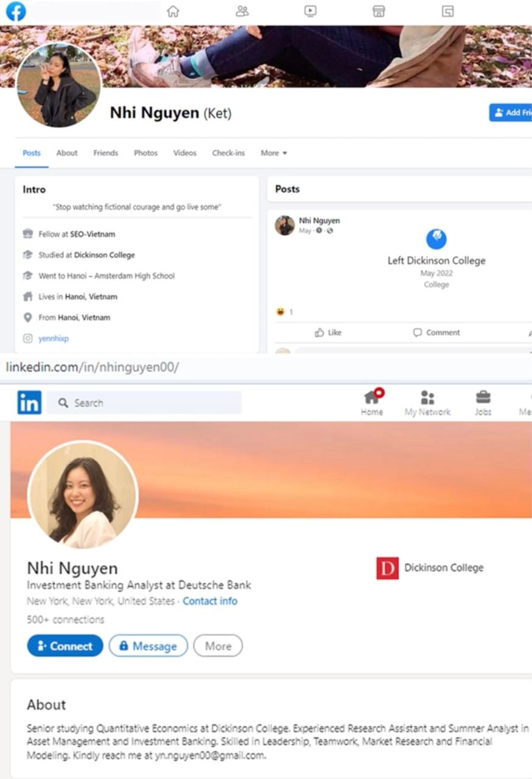Click the yennhixp Instagram link
Viewport: 532px width, 779px height.
tap(54, 338)
